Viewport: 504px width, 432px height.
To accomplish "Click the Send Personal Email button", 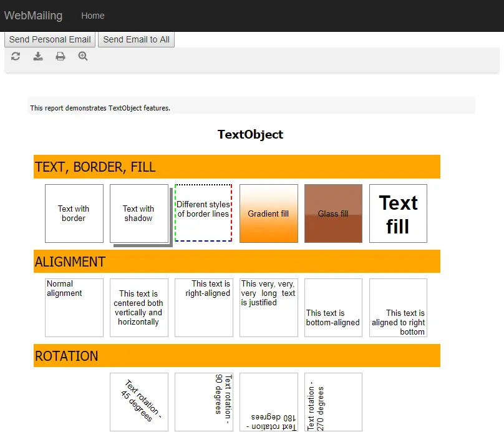I will point(50,39).
